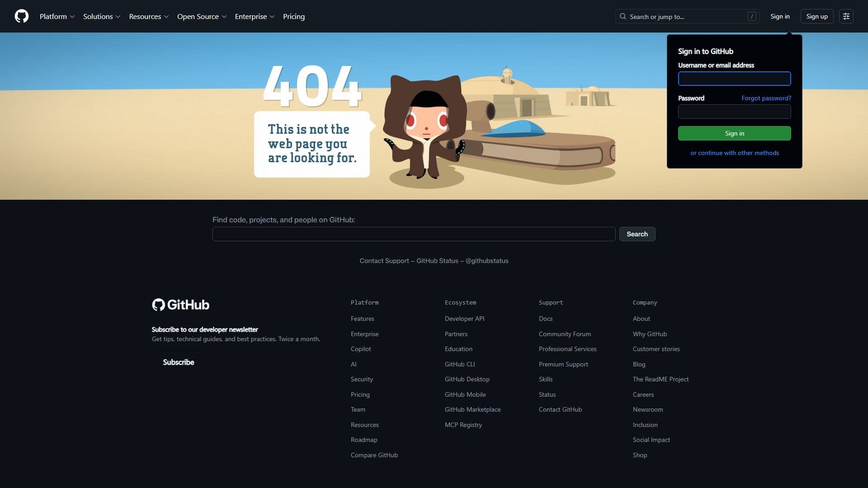The image size is (868, 488).
Task: Click the Username or email address field
Action: point(734,79)
